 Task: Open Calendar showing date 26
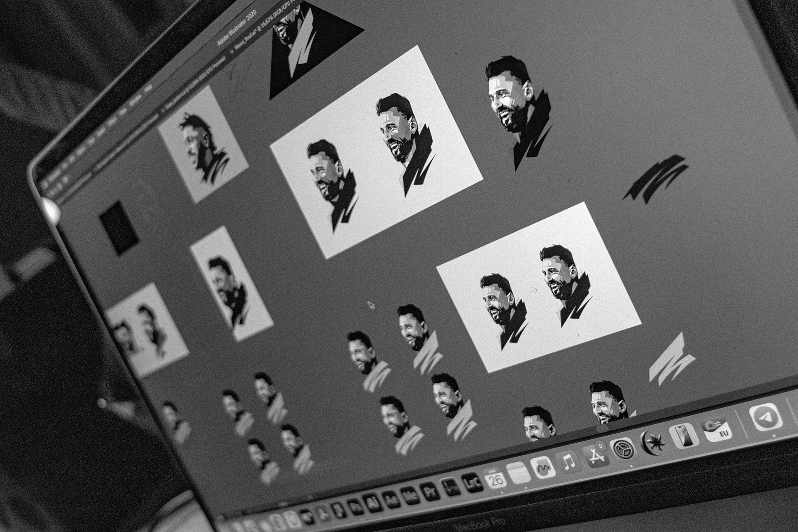(495, 478)
